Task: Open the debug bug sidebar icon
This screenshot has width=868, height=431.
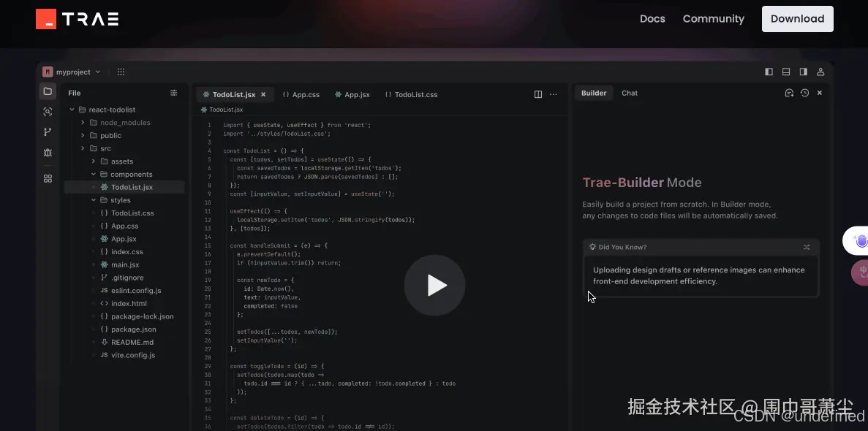Action: point(48,152)
